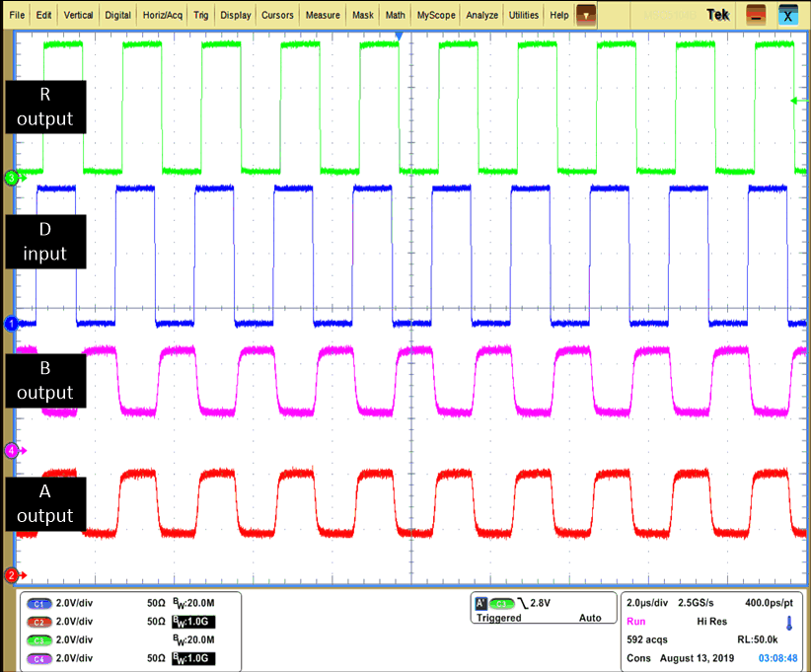Click the blue temperature indicator icon

(x=789, y=623)
